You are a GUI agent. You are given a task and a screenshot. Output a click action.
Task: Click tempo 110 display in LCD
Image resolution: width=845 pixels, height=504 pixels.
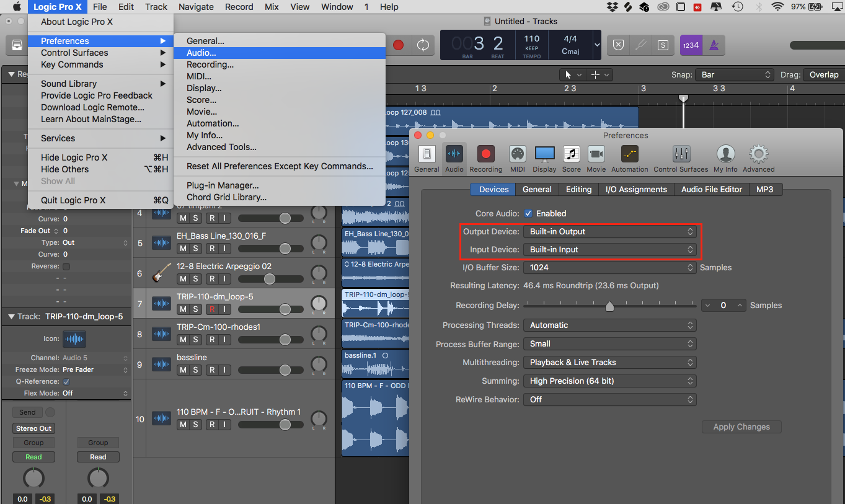point(531,38)
